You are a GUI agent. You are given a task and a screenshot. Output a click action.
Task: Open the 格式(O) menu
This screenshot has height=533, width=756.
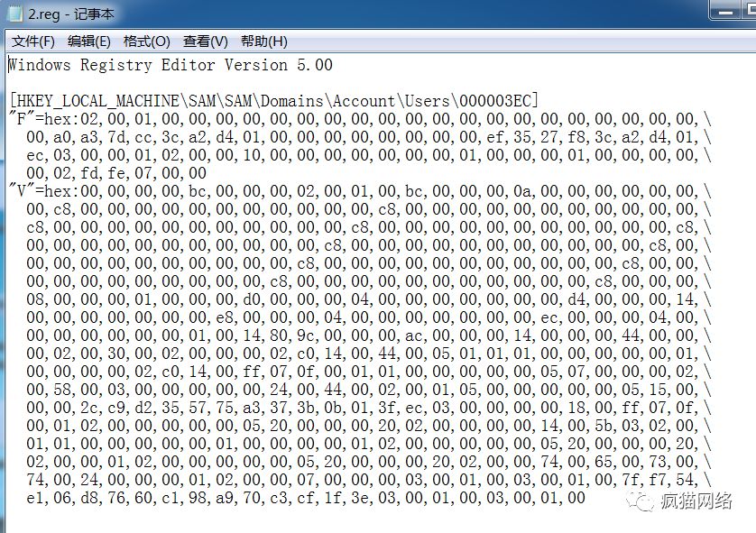(144, 41)
